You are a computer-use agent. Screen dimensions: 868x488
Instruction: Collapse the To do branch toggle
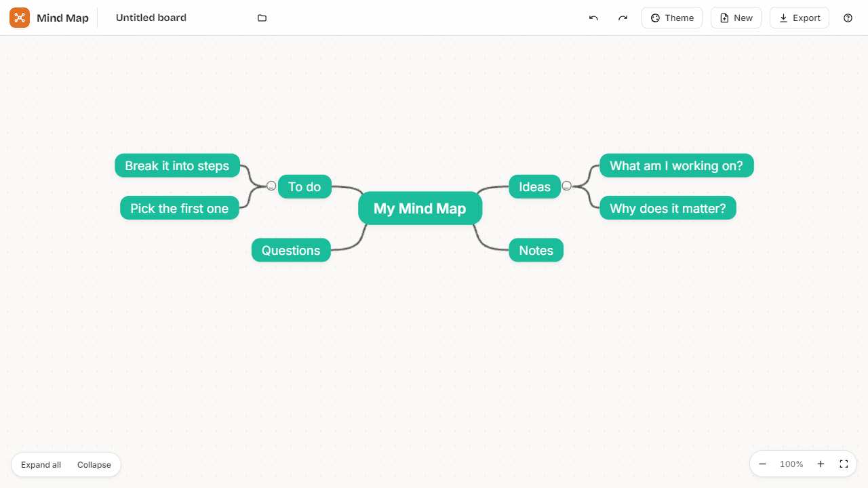(x=271, y=186)
